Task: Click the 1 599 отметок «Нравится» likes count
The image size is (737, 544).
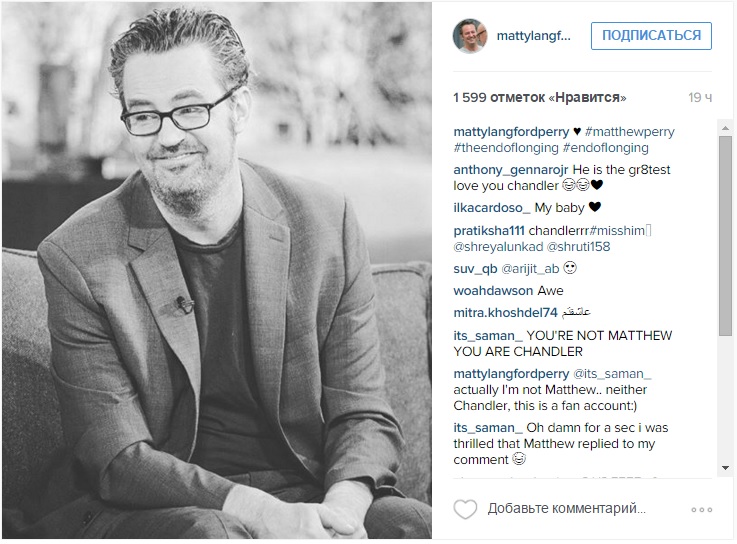Action: click(x=540, y=97)
